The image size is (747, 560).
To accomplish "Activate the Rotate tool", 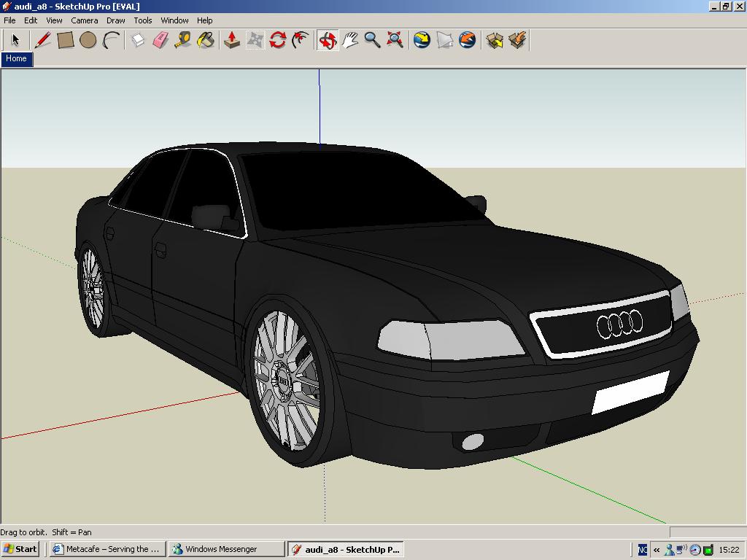I will tap(278, 40).
